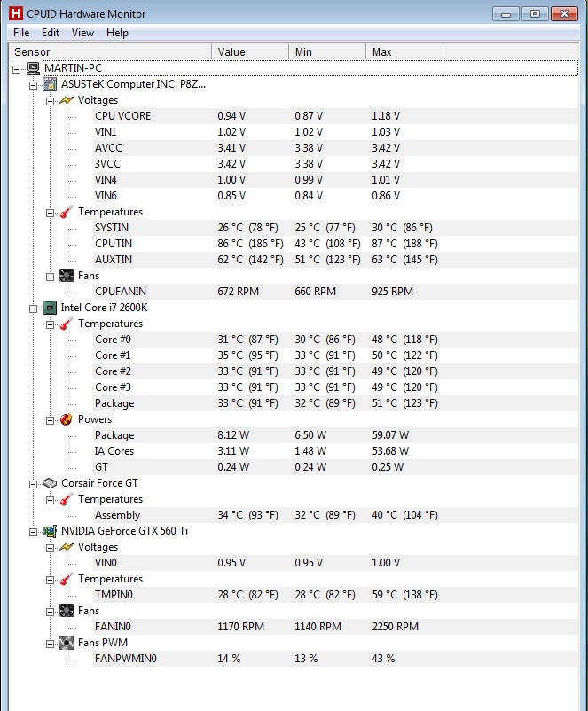Click the Max column header

tap(404, 51)
